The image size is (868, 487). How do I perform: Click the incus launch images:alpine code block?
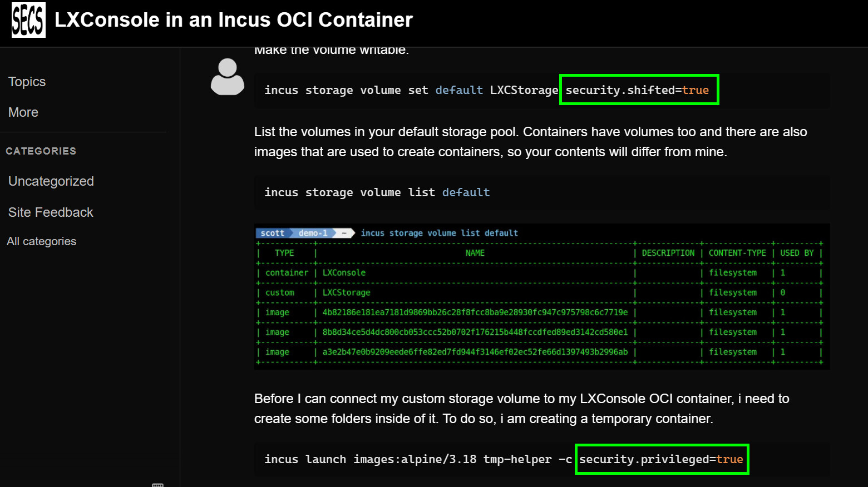542,459
